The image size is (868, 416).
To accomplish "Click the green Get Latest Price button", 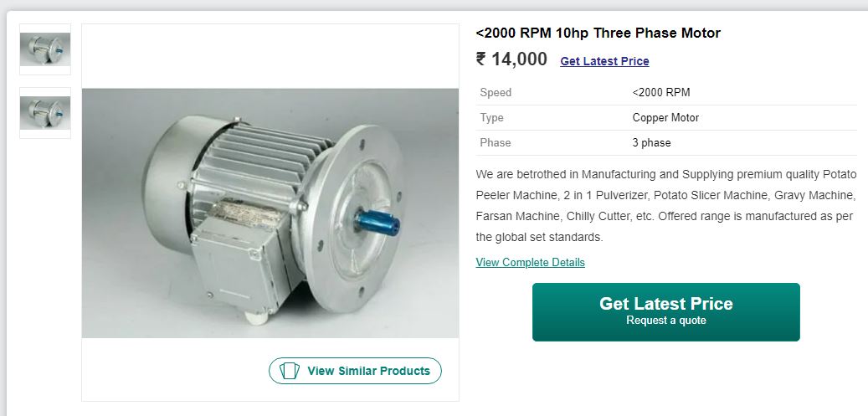I will pos(666,312).
